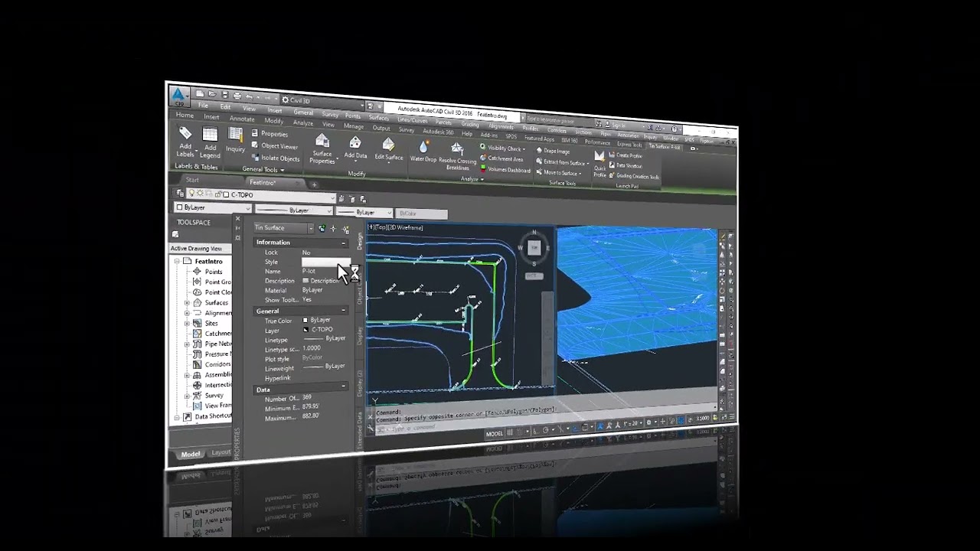This screenshot has width=980, height=551.
Task: Click the Catchment Area tool
Action: coord(501,159)
